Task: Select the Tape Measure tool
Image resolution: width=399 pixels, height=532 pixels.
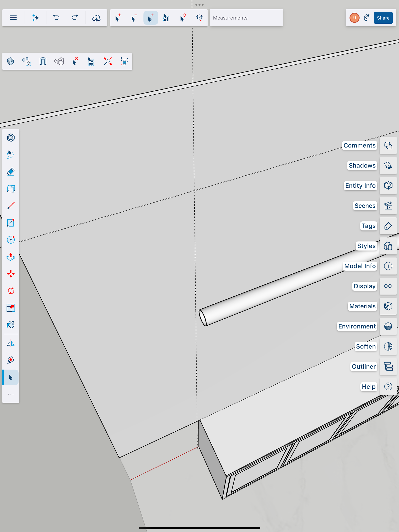Action: click(11, 360)
